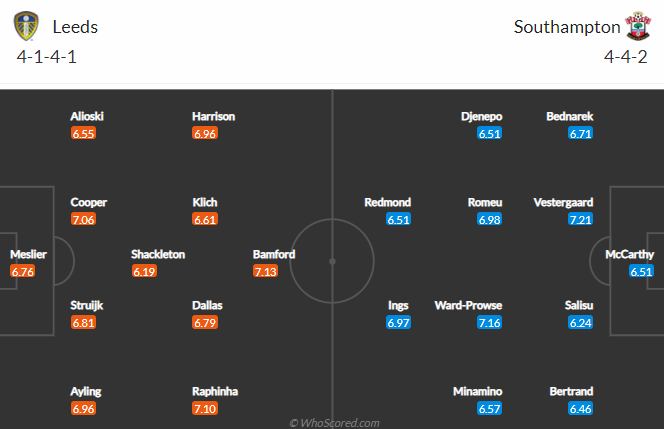Click Minamino's 6.57 rating badge
Screen dimensions: 664x429
click(490, 408)
